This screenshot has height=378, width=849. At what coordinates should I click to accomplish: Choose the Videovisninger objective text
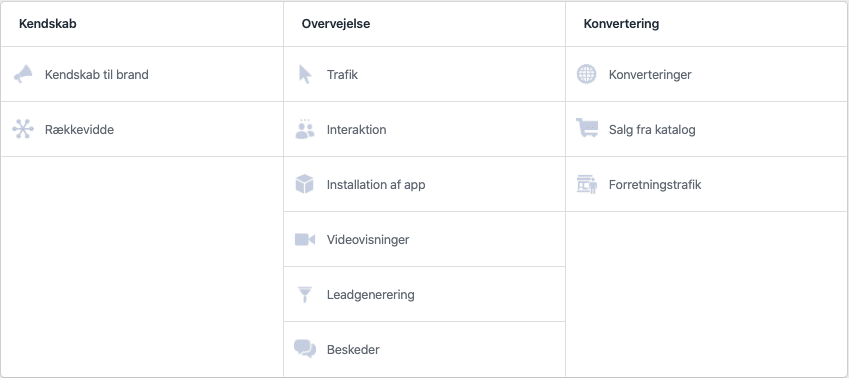368,239
